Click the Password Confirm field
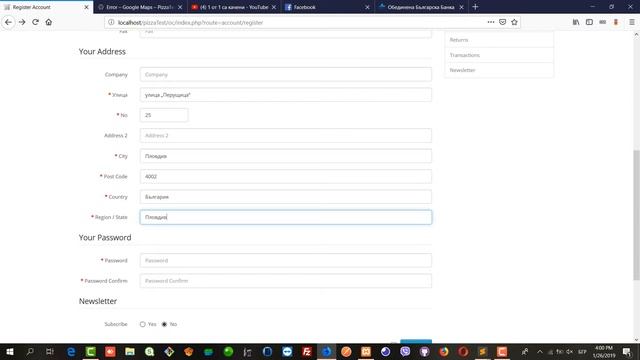Image resolution: width=640 pixels, height=360 pixels. coord(285,281)
